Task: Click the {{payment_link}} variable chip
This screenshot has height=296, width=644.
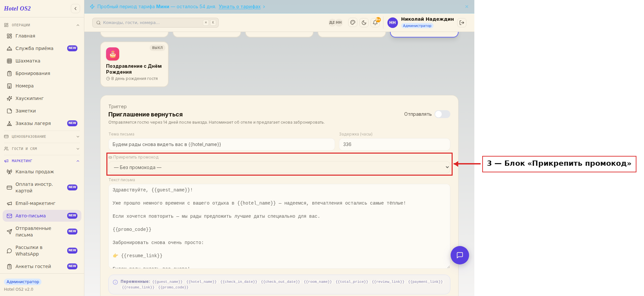Action: coord(425,282)
